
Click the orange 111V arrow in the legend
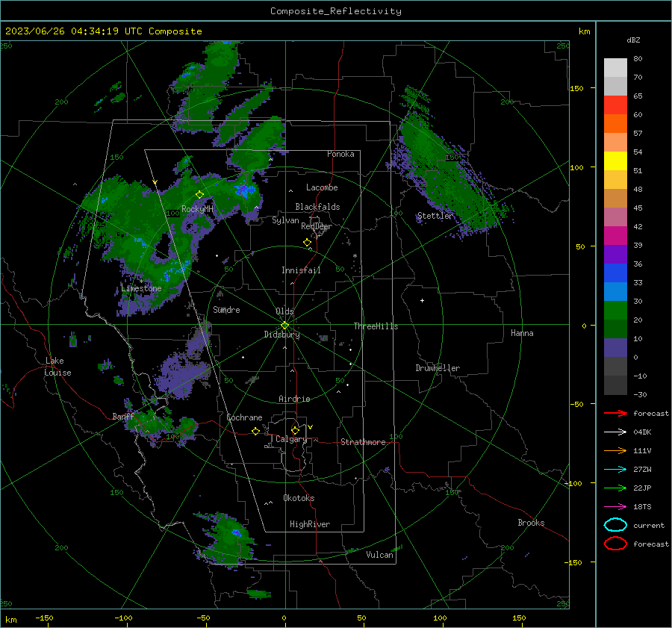[615, 450]
